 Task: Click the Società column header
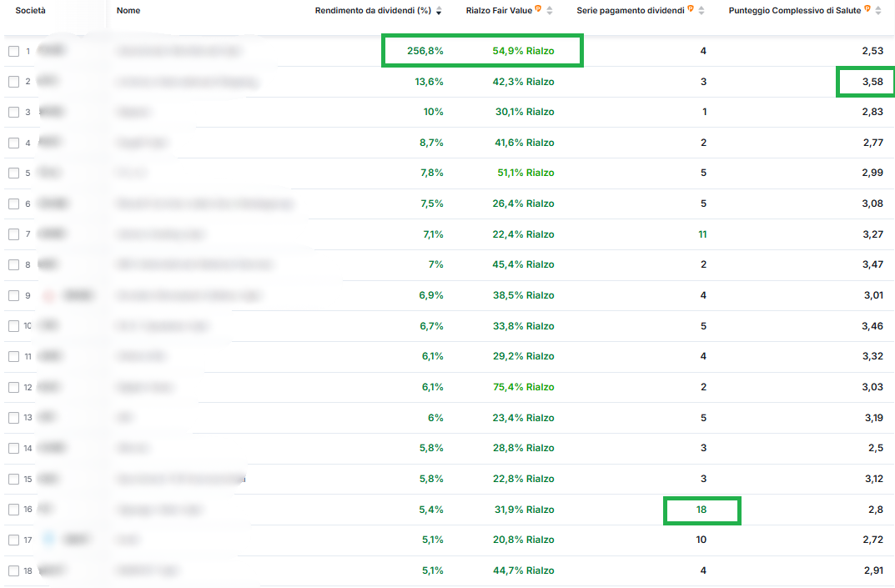click(x=31, y=11)
